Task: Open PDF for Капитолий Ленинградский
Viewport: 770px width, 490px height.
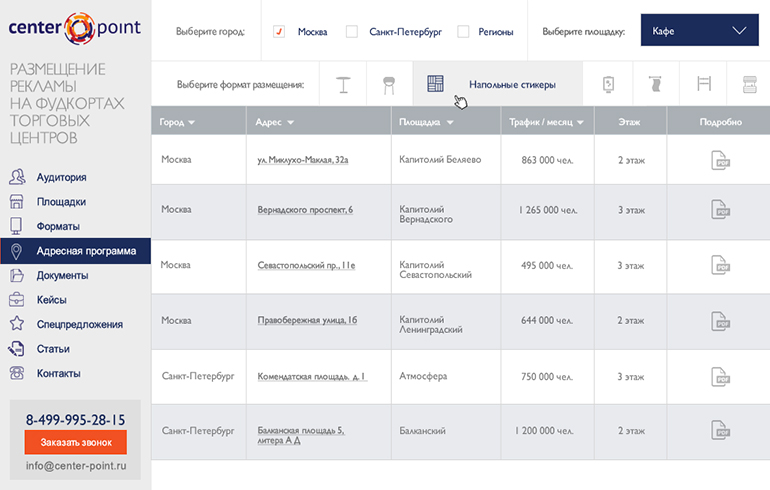Action: click(720, 321)
